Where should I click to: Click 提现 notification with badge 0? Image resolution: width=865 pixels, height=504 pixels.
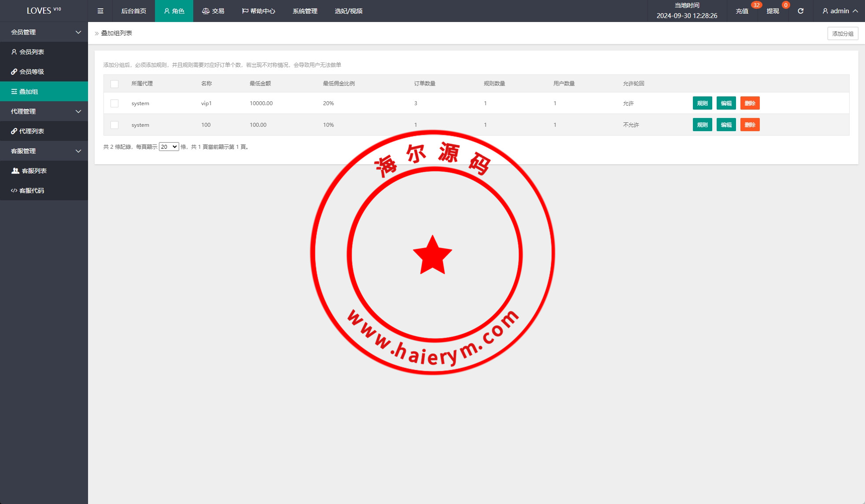(x=773, y=11)
